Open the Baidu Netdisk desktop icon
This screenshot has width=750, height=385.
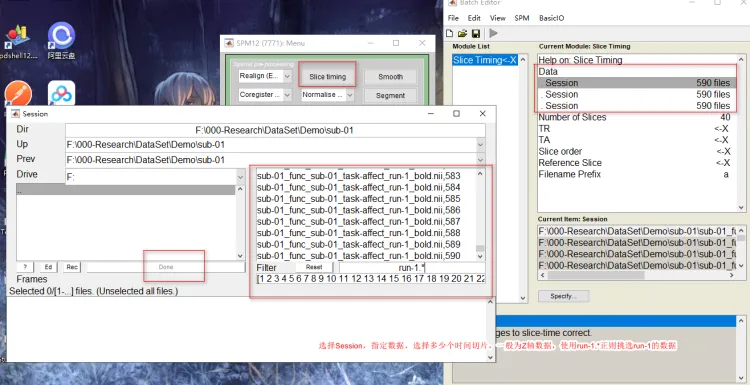61,93
